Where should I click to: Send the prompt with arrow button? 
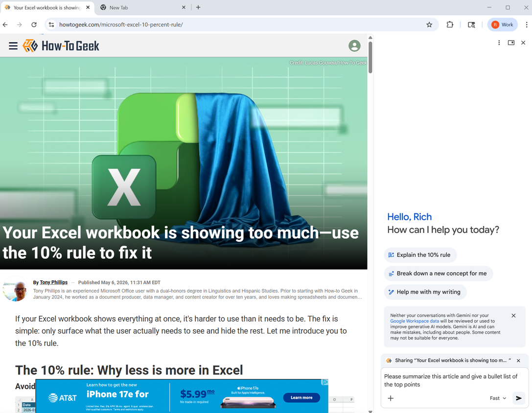pyautogui.click(x=518, y=398)
